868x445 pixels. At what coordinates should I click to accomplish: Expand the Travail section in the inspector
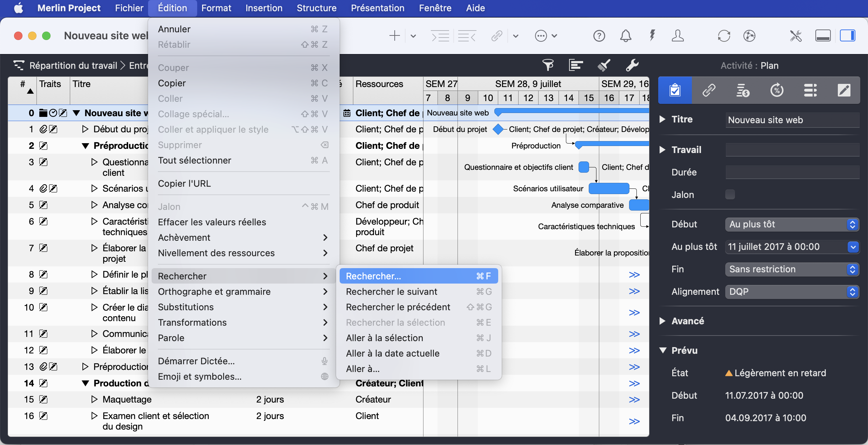[662, 150]
